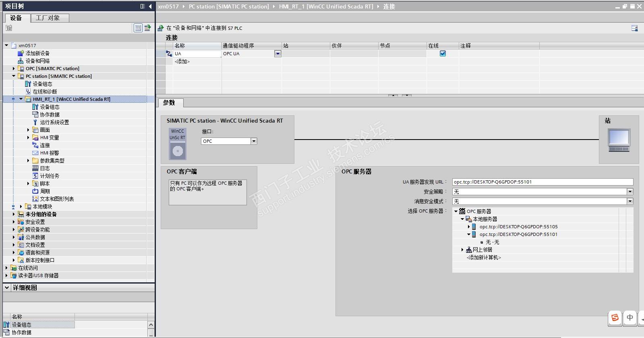The height and width of the screenshot is (338, 644).
Task: Click the 运行系统设置 icon
Action: point(35,122)
